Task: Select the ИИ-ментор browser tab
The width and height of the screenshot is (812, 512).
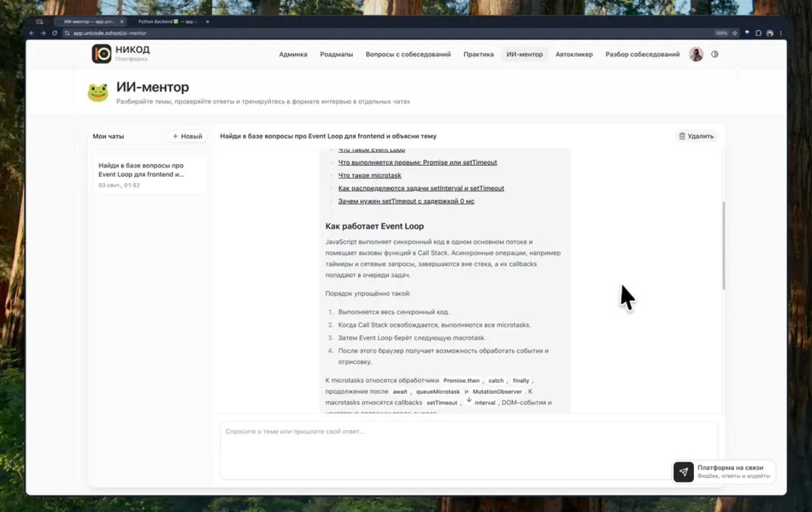Action: 89,21
